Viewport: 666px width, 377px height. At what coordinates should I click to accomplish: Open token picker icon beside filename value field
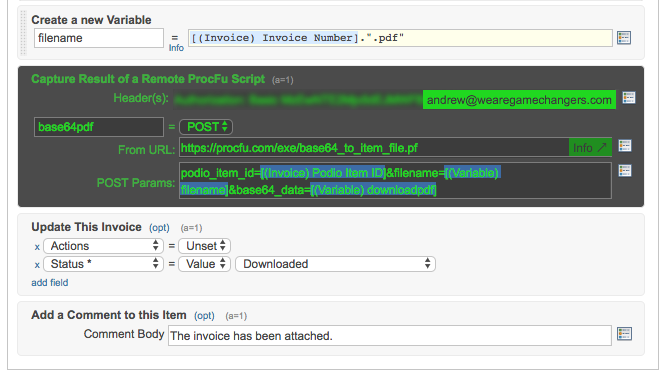624,38
